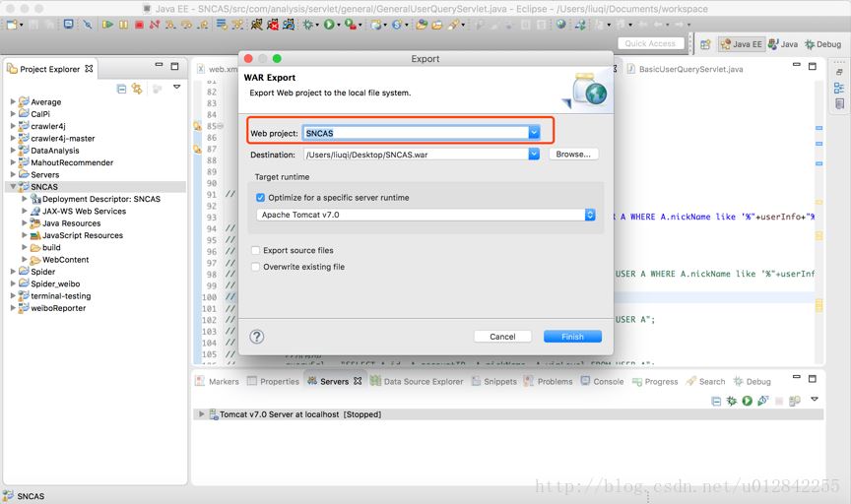Click the Profile server icon in Servers view
The width and height of the screenshot is (851, 504).
click(763, 401)
